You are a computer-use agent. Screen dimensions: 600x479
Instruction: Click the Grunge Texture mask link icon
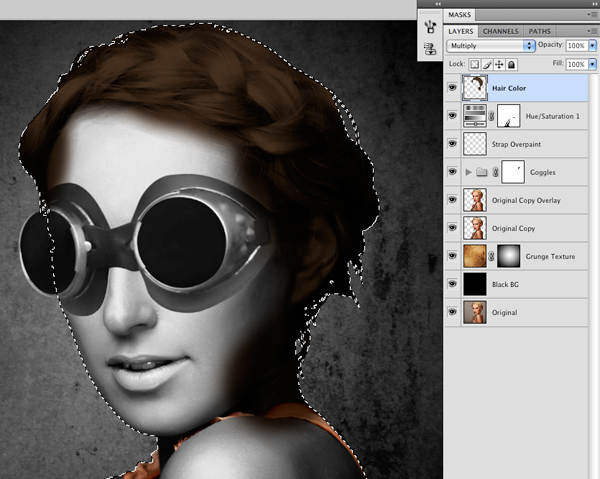491,256
